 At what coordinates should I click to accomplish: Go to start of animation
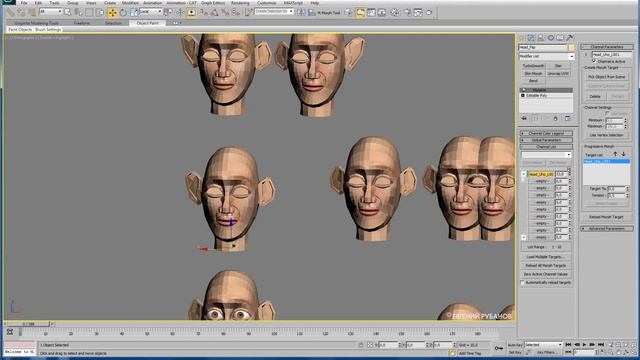click(x=568, y=345)
